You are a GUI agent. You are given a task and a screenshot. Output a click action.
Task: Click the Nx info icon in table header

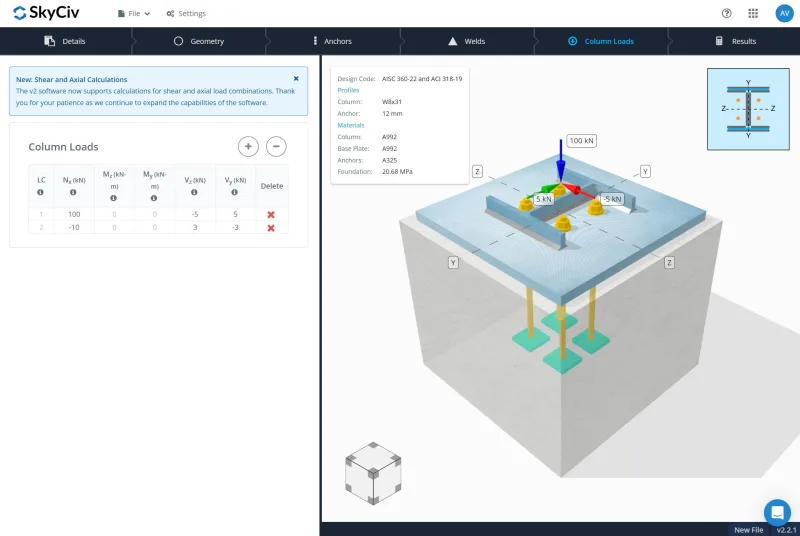click(x=73, y=192)
